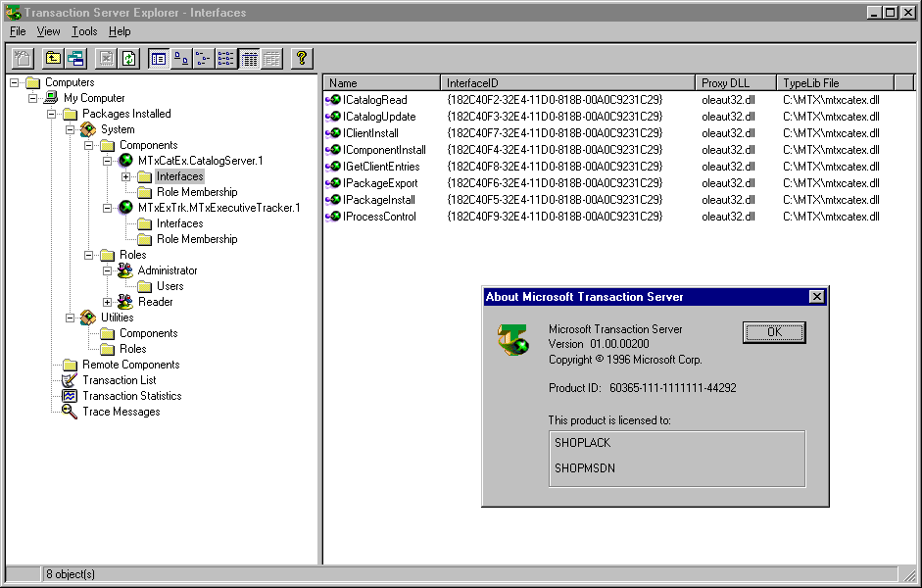The height and width of the screenshot is (588, 922).
Task: Collapse the MTxExTrk.MTxExecutiveTracker.1 node
Action: click(107, 208)
